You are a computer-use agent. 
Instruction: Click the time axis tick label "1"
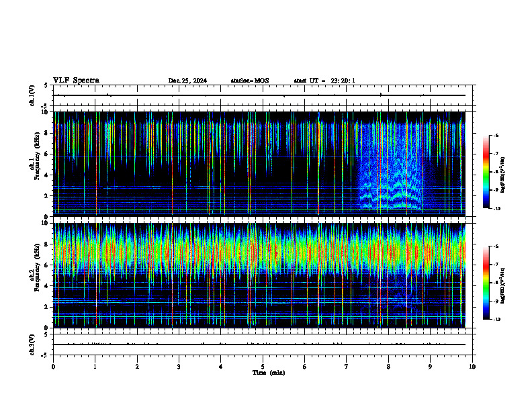click(x=95, y=367)
